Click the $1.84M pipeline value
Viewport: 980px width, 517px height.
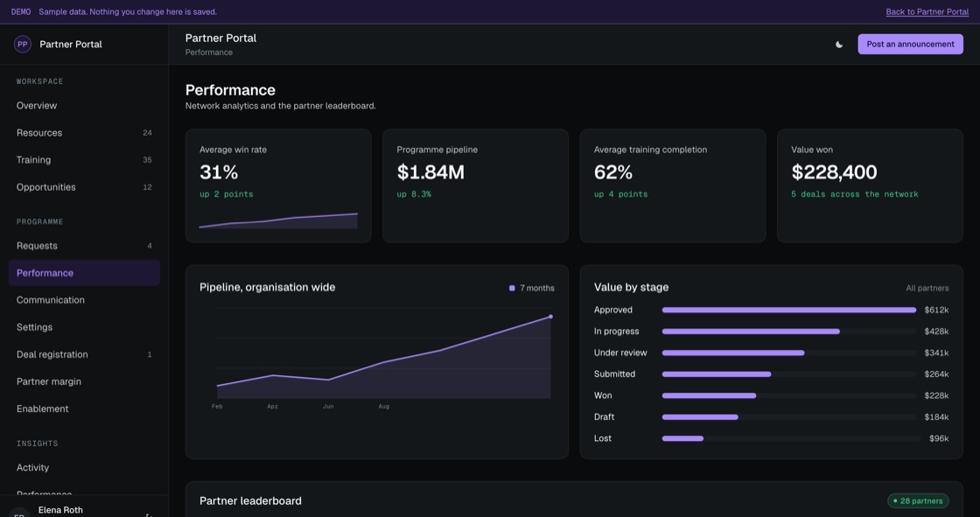tap(430, 172)
